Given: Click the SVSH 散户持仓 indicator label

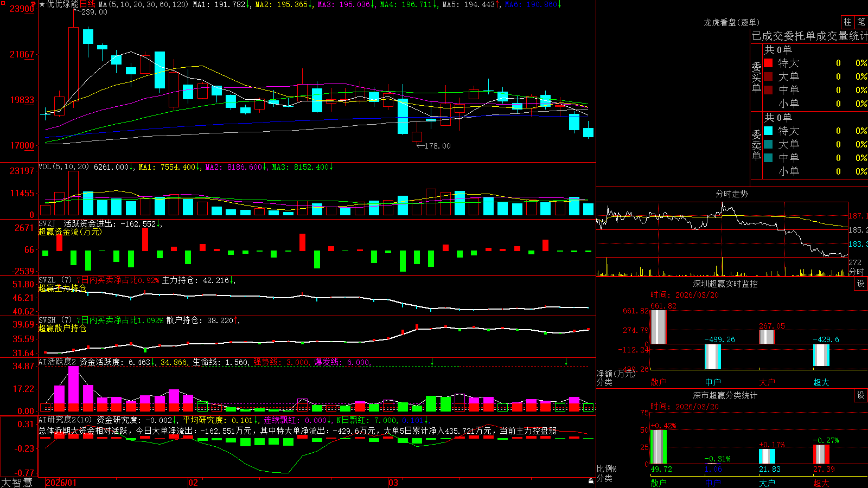Looking at the screenshot, I should (x=54, y=320).
